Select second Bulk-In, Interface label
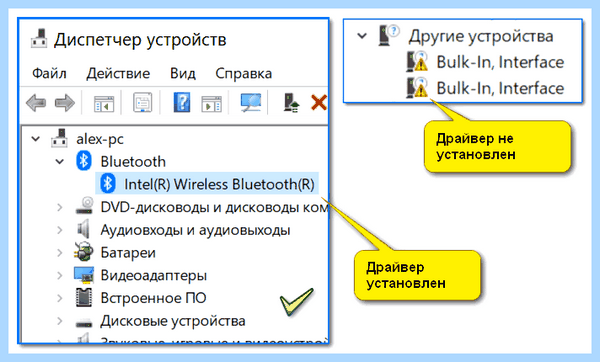 (500, 88)
